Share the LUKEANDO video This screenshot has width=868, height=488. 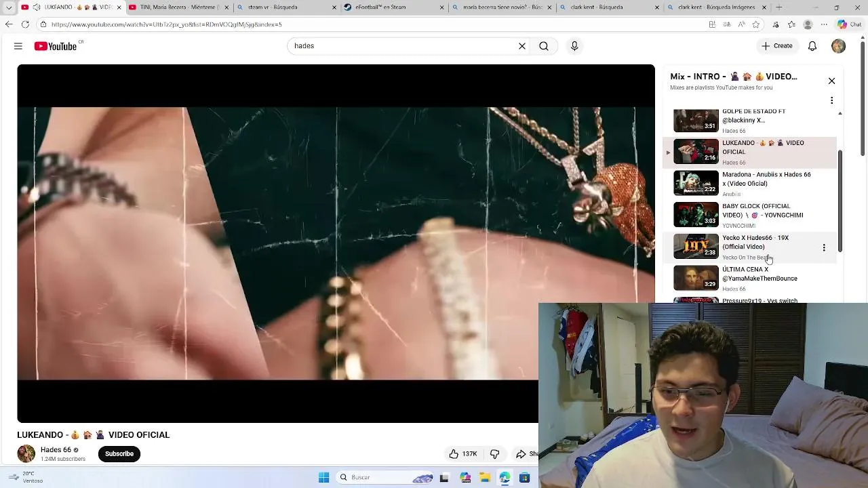(x=526, y=454)
